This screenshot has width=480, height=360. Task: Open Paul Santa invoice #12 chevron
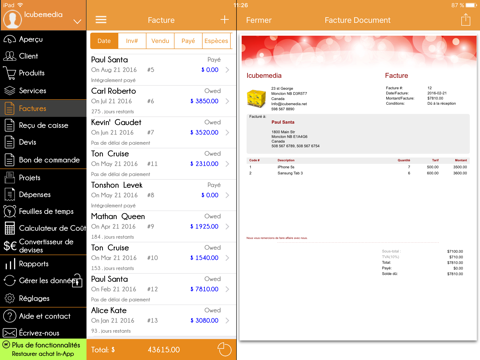click(x=227, y=289)
